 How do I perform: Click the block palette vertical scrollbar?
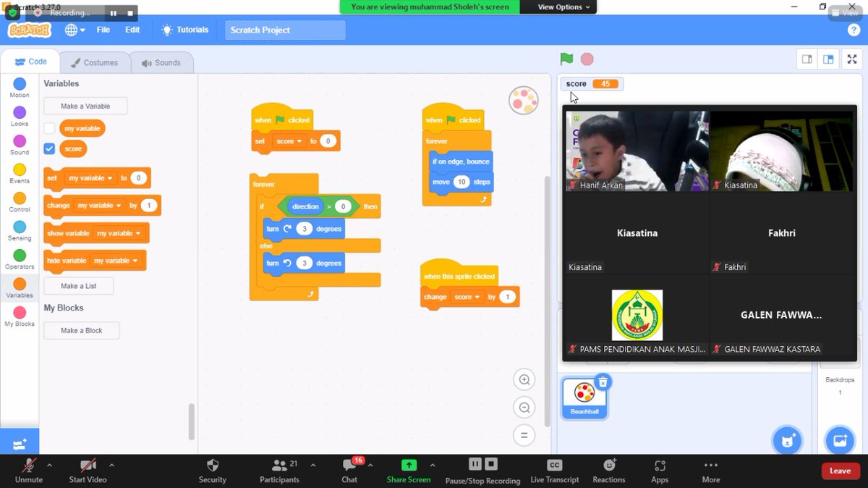click(x=192, y=421)
